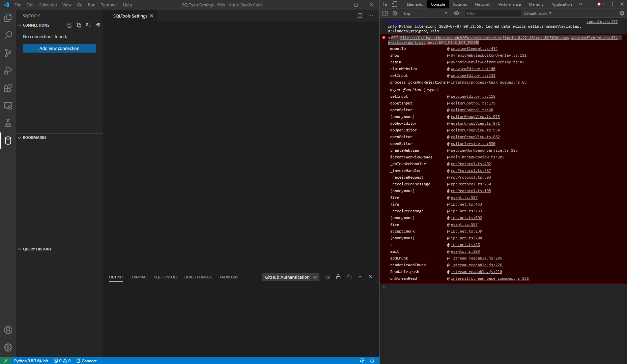Toggle the Lock Output scrolling icon
Viewport: 627px width, 364px height.
tap(338, 277)
